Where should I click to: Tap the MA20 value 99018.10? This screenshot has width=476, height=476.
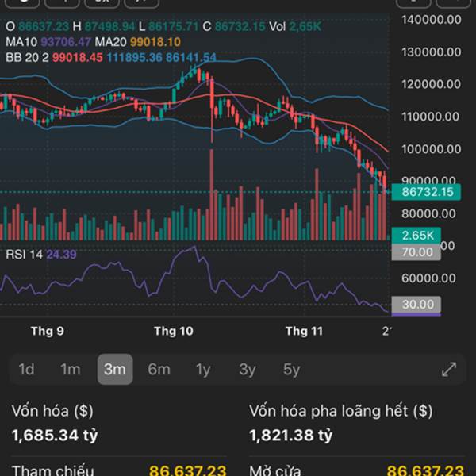tap(155, 41)
